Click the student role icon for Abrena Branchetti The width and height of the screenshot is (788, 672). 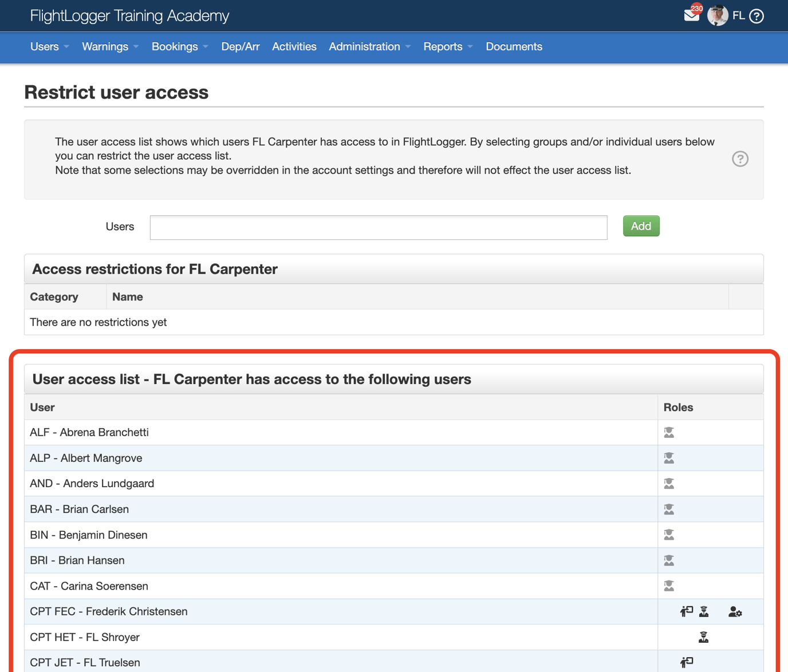tap(668, 432)
